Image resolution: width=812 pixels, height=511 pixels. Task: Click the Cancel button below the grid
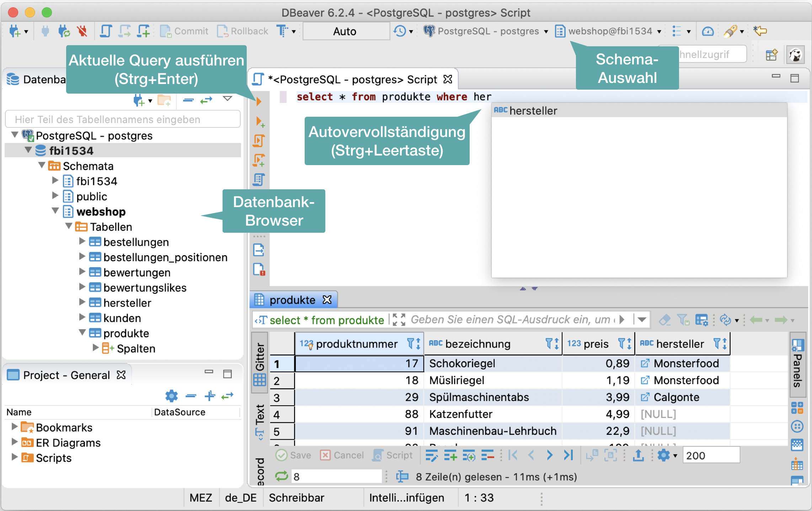[342, 455]
